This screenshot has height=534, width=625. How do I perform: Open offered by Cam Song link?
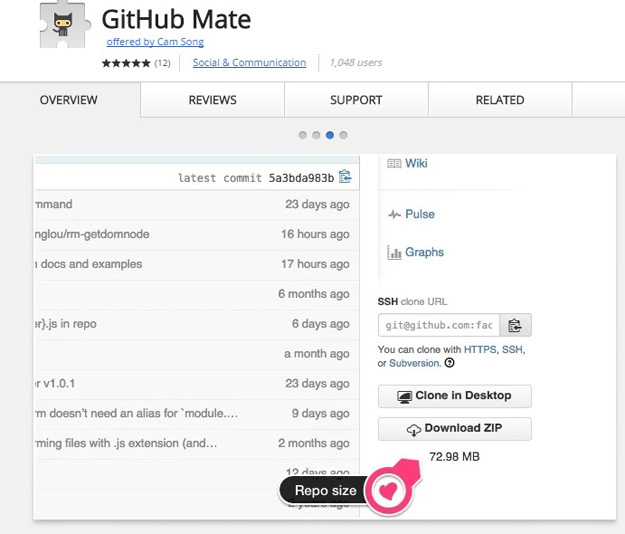pyautogui.click(x=155, y=42)
